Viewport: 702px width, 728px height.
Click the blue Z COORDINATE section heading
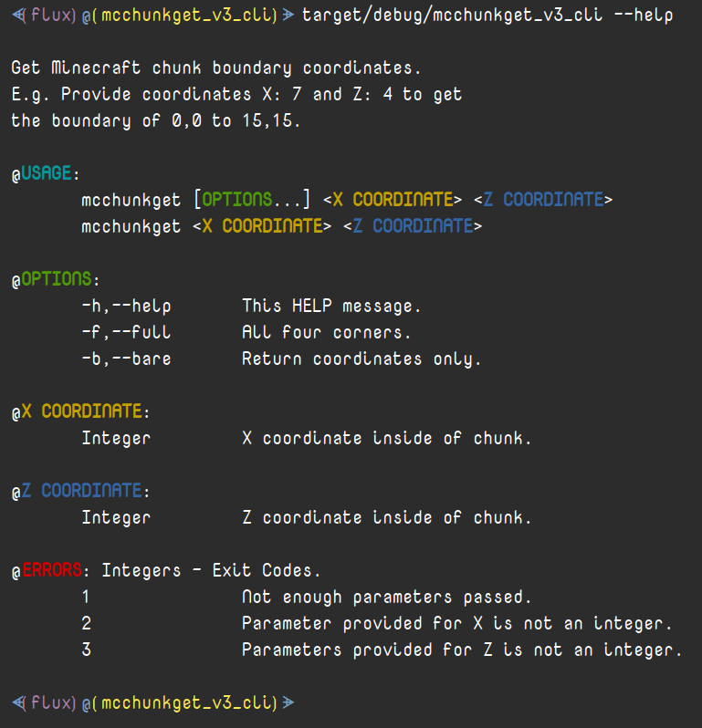pos(82,491)
